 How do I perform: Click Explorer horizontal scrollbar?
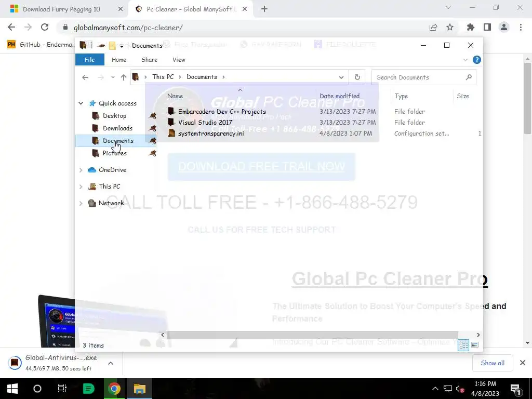(312, 335)
